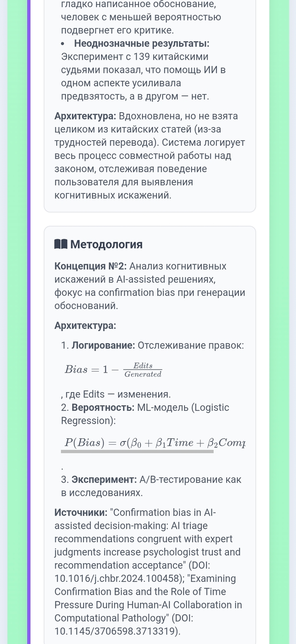This screenshot has height=644, width=296.
Task: Click the Источники label
Action: tap(81, 513)
